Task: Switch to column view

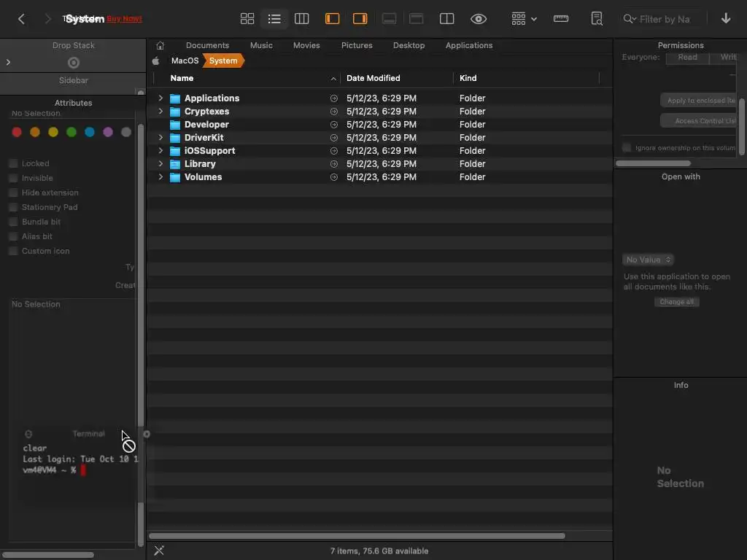Action: coord(301,19)
